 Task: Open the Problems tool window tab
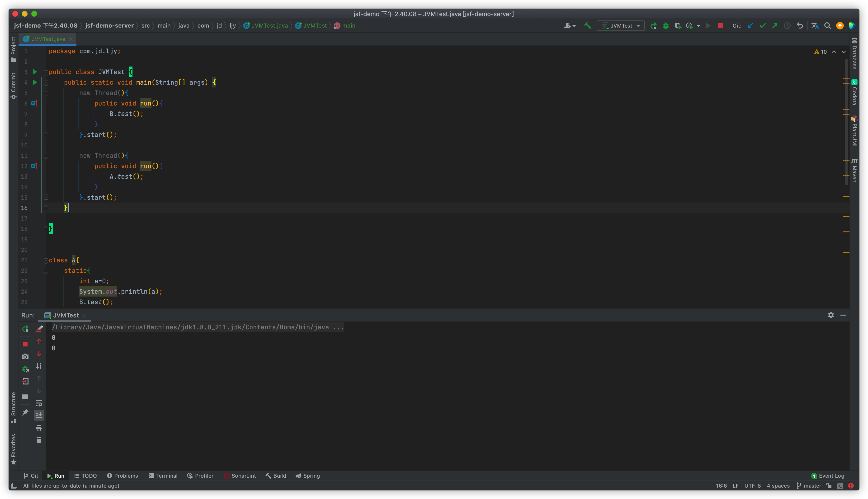coord(123,476)
